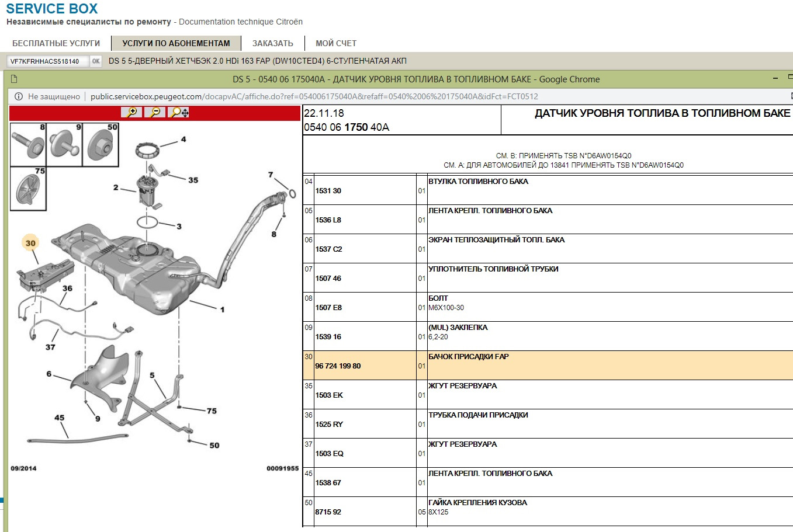Select callout 2 for fuel pump module
Screen dimensions: 793x532
[116, 187]
